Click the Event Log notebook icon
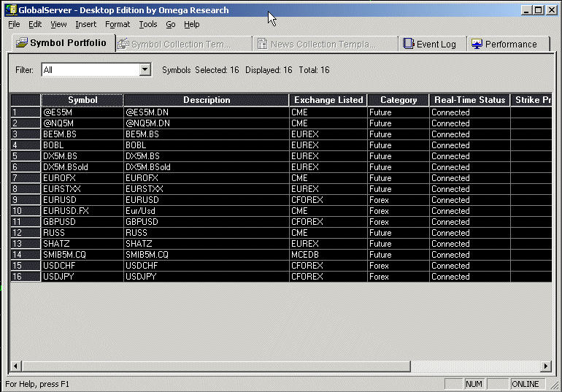Image resolution: width=562 pixels, height=392 pixels. (x=408, y=43)
